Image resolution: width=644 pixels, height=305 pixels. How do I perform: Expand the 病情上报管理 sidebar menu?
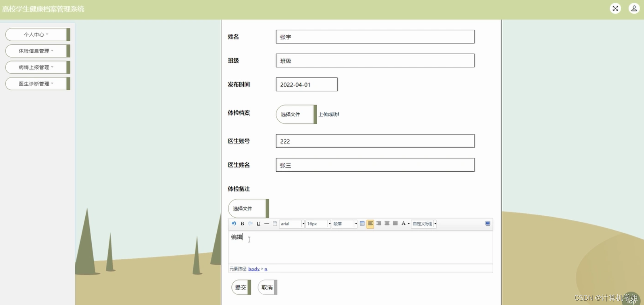click(x=37, y=67)
